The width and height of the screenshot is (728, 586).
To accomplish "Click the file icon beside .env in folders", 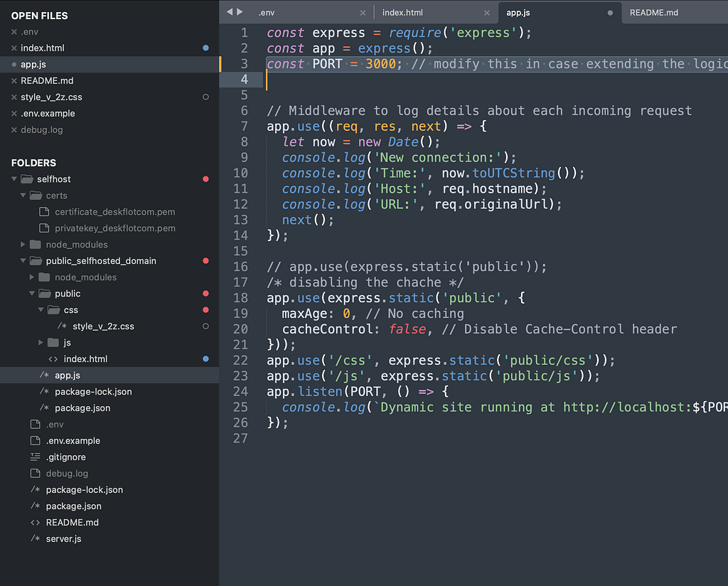I will click(x=36, y=425).
